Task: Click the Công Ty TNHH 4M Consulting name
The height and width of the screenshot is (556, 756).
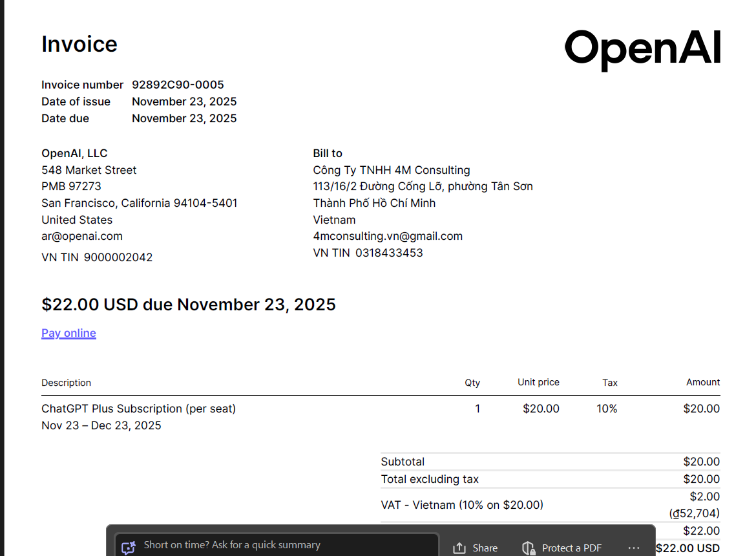Action: (x=392, y=170)
